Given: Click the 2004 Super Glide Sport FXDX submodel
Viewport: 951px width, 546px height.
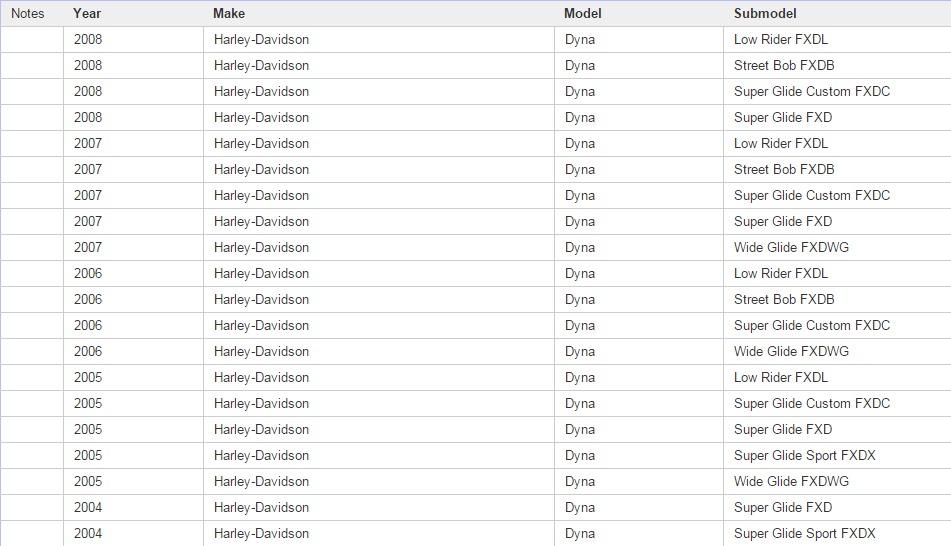Looking at the screenshot, I should pyautogui.click(x=804, y=534).
